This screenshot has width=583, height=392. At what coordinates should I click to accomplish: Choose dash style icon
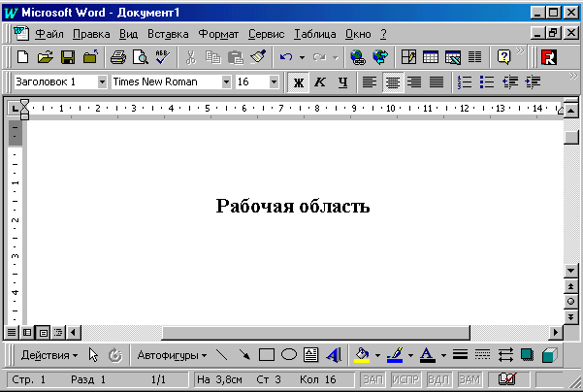point(482,354)
